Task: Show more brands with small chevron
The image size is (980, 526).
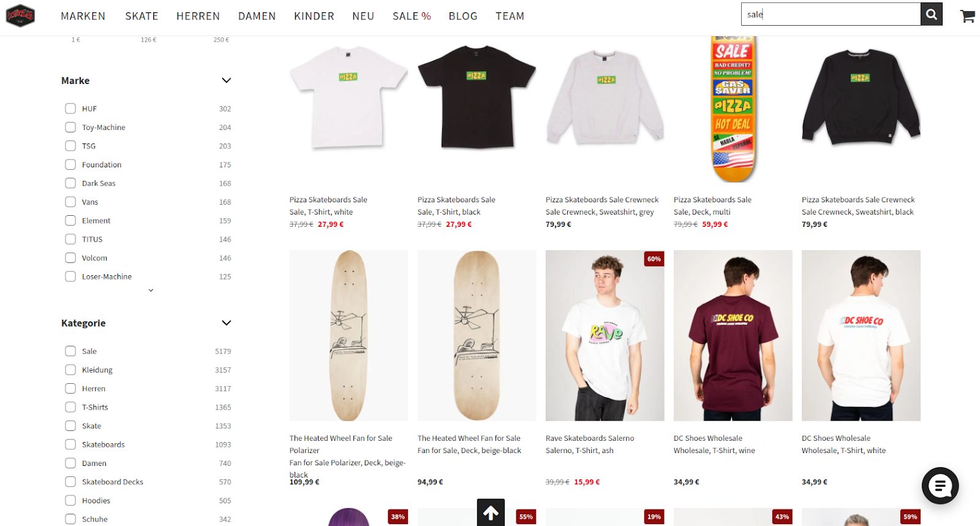Action: (151, 291)
